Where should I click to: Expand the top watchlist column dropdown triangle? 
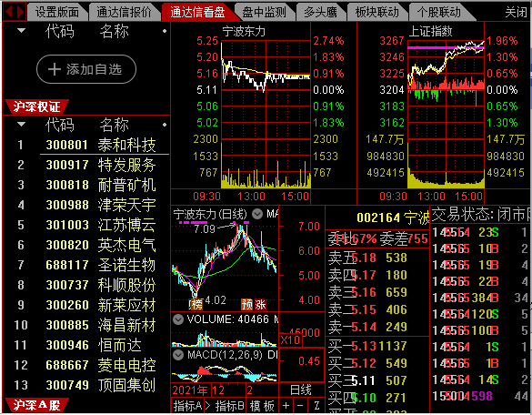point(22,31)
